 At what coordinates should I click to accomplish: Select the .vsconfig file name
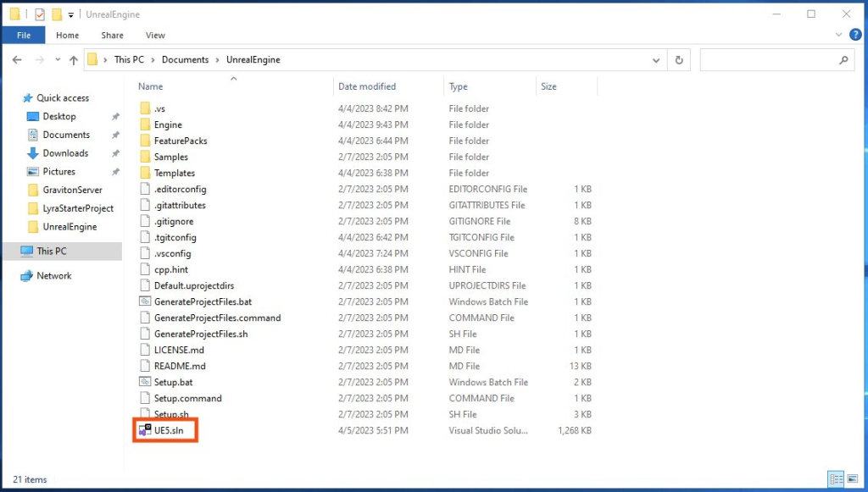pos(172,253)
